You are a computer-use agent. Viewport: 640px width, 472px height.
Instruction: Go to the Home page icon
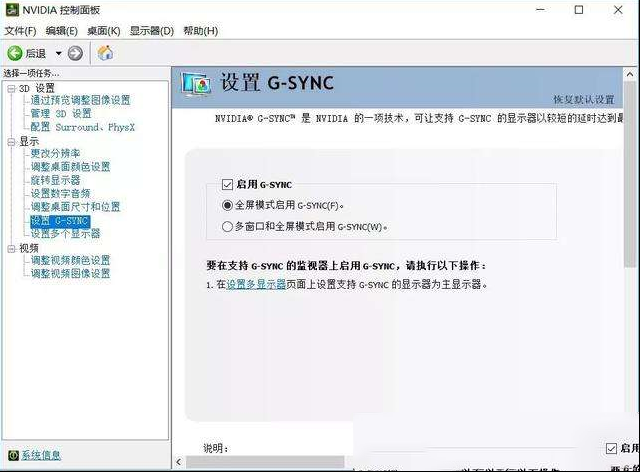(105, 53)
